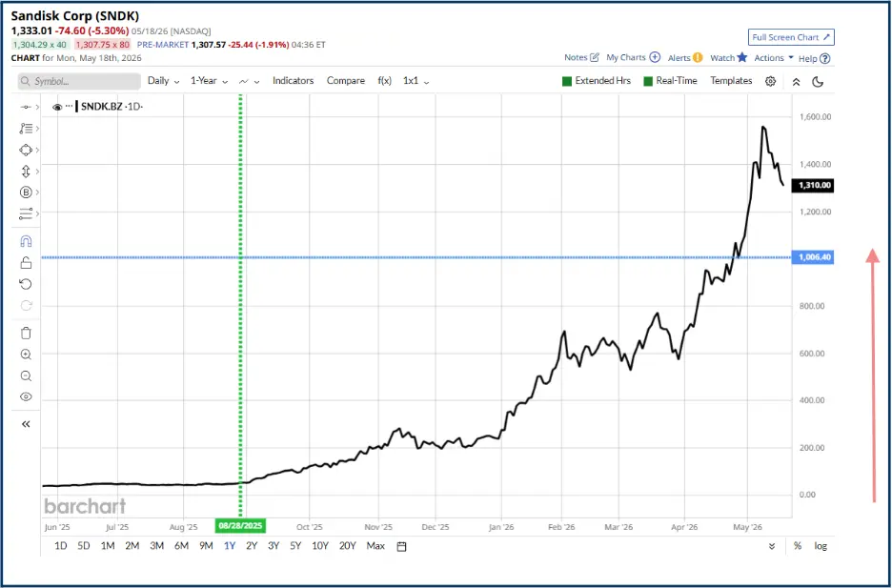
Task: Toggle visibility of all drawings
Action: point(26,397)
